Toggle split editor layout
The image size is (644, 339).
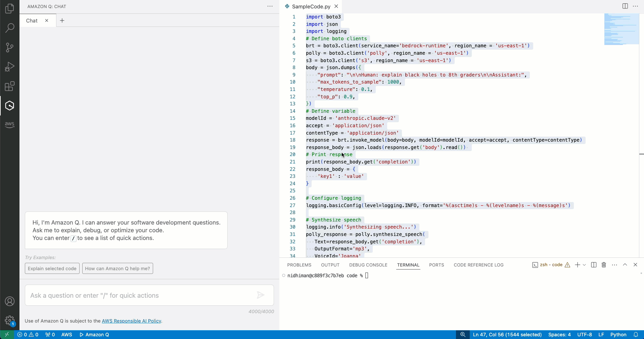[625, 6]
